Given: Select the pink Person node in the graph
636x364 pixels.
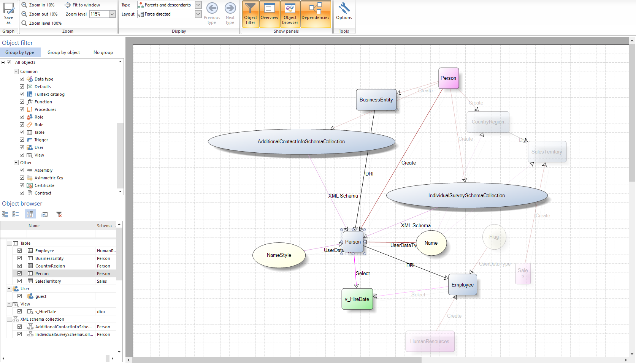Looking at the screenshot, I should pos(449,78).
